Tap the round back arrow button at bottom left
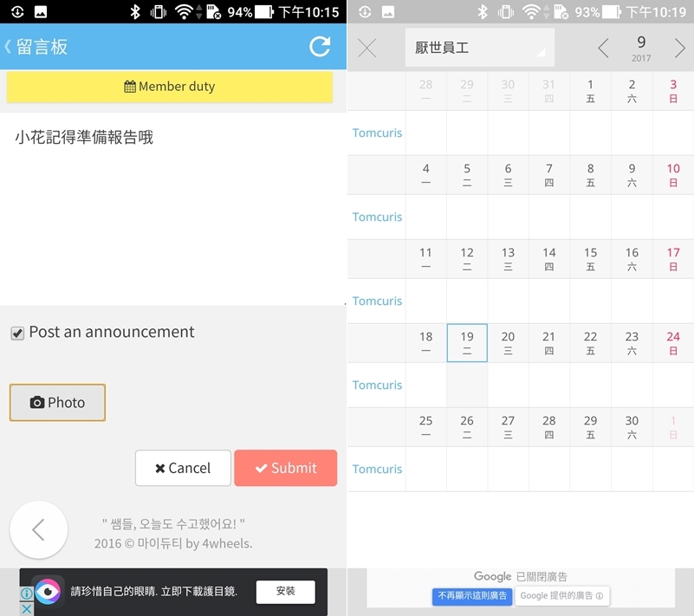The image size is (694, 616). [x=38, y=529]
